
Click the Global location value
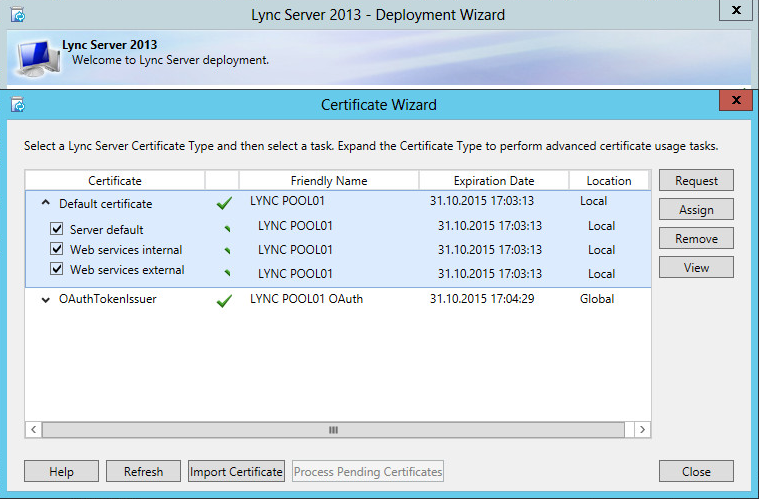click(597, 299)
